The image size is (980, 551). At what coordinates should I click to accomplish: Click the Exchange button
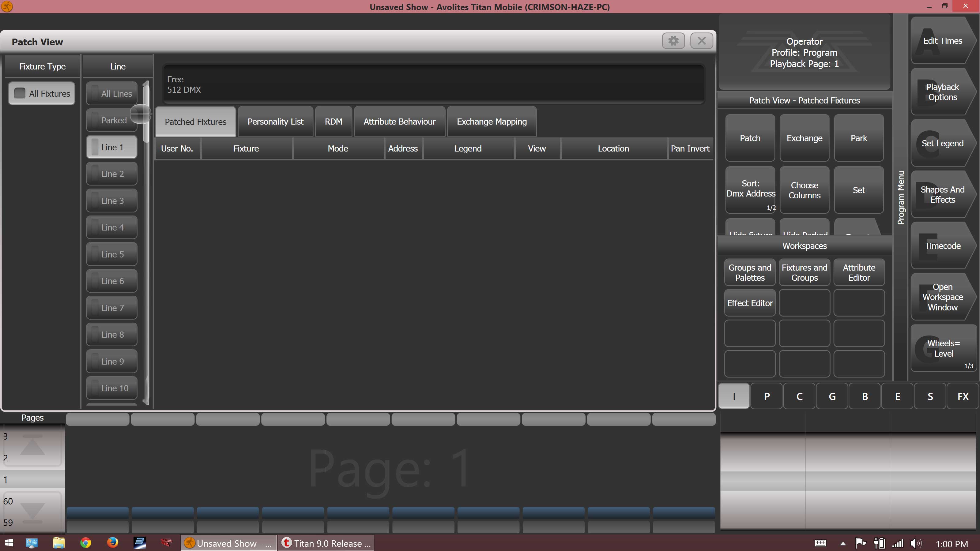point(804,138)
